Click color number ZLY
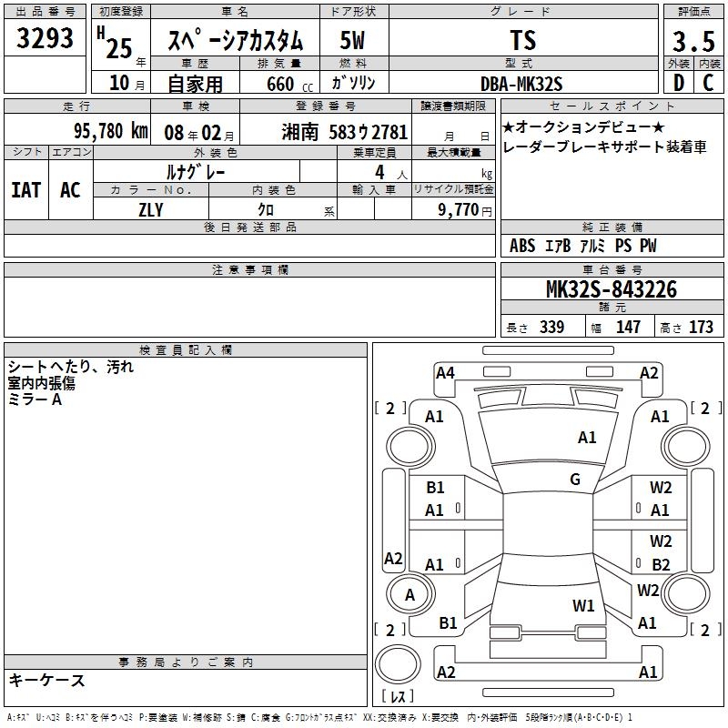Screen dimensions: 728x728 151,210
